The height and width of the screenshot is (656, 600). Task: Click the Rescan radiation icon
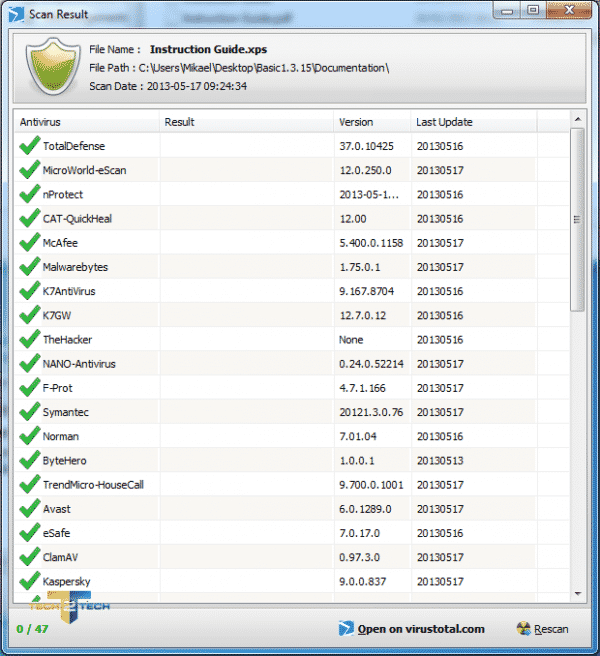tap(523, 629)
